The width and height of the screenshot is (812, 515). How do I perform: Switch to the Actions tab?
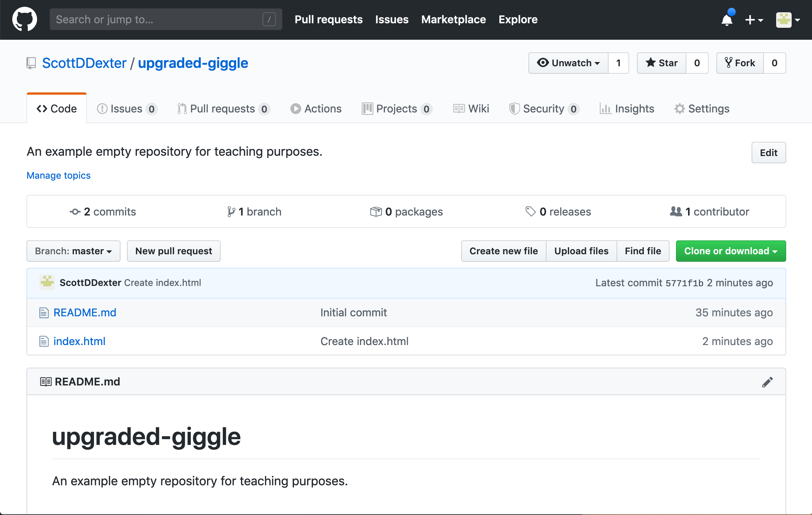[x=316, y=109]
